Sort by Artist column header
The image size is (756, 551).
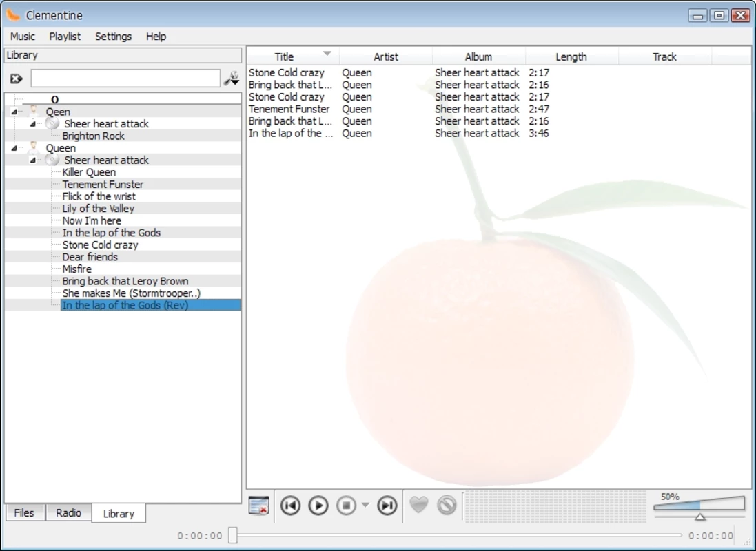(x=386, y=56)
